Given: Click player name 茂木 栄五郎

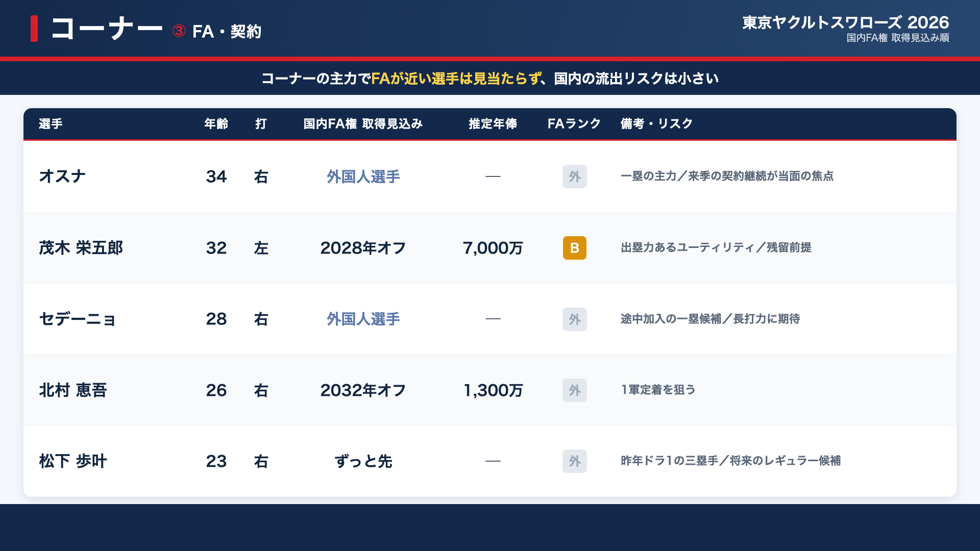Looking at the screenshot, I should point(81,248).
